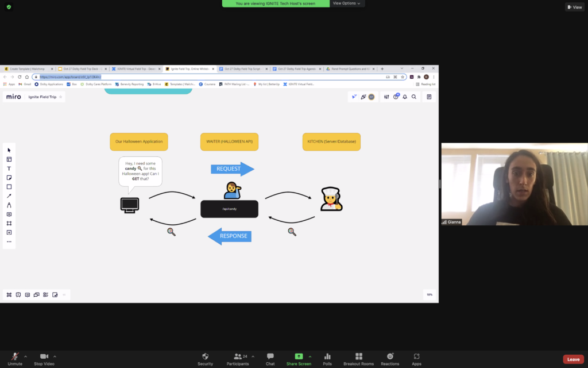Open Zoom Reactions

point(390,359)
